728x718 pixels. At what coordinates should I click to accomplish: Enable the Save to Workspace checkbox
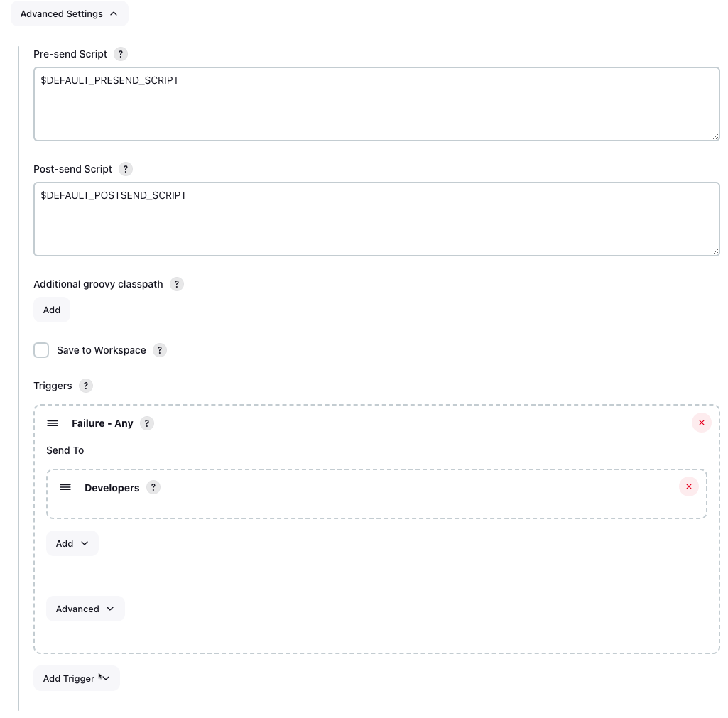[x=41, y=350]
